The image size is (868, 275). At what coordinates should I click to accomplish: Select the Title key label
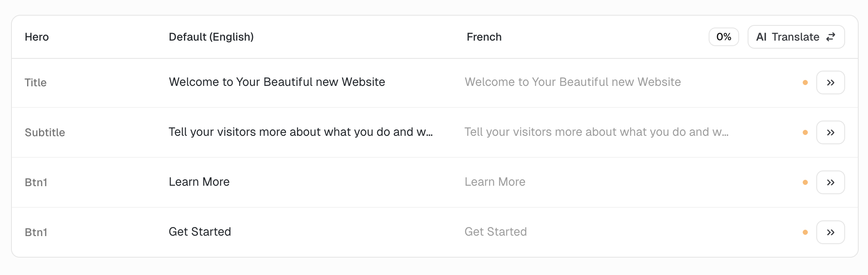[x=36, y=82]
